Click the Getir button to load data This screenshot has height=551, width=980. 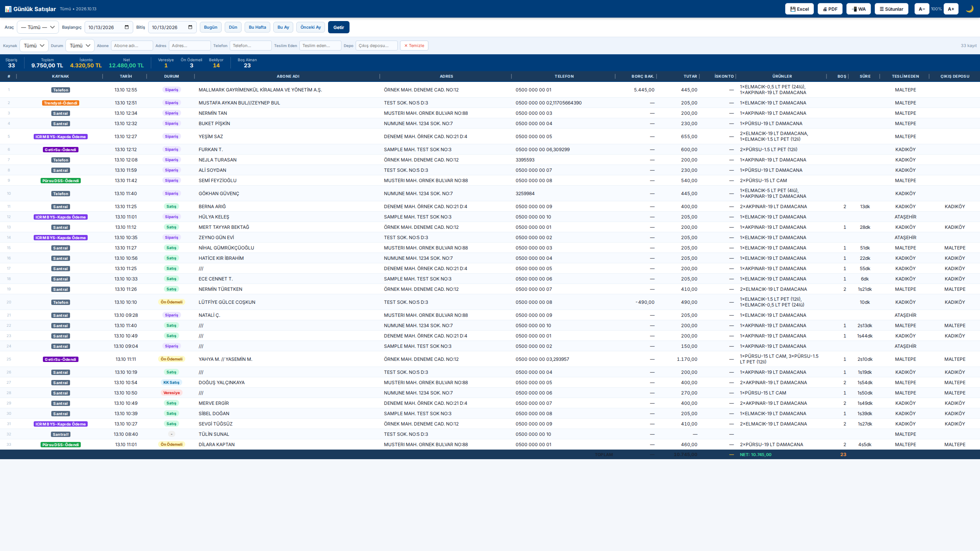339,27
